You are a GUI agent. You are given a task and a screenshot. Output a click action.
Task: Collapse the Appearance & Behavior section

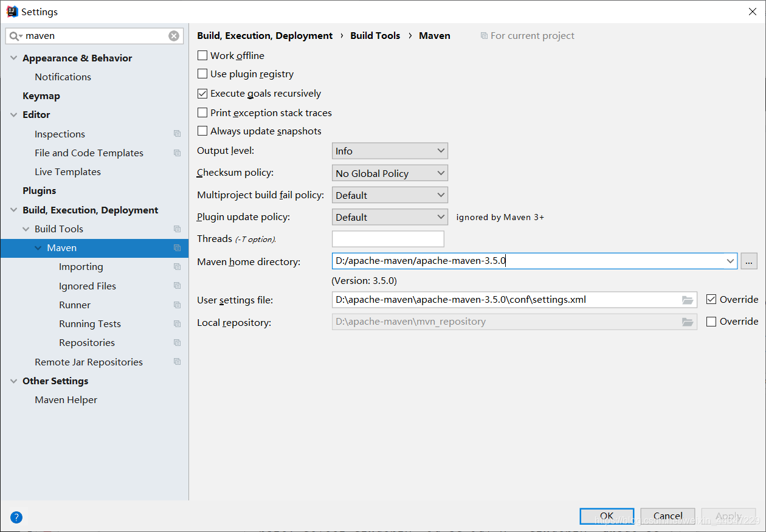(13, 58)
